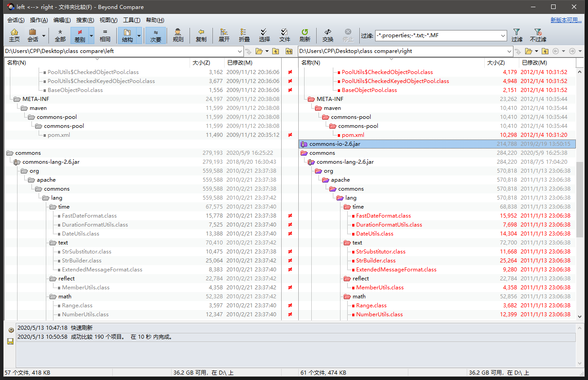Sort right pane by 名称(N) column
588x380 pixels.
tap(392, 63)
